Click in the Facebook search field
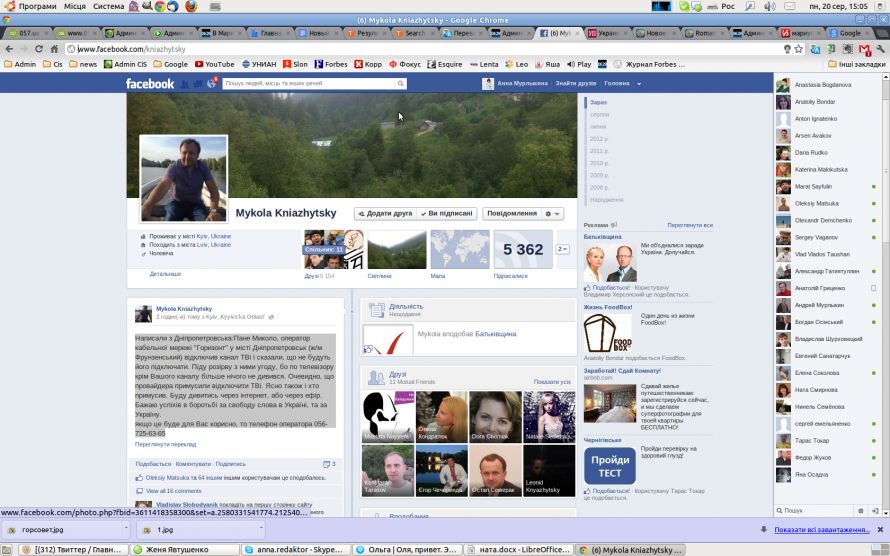890x556 pixels. click(x=309, y=83)
